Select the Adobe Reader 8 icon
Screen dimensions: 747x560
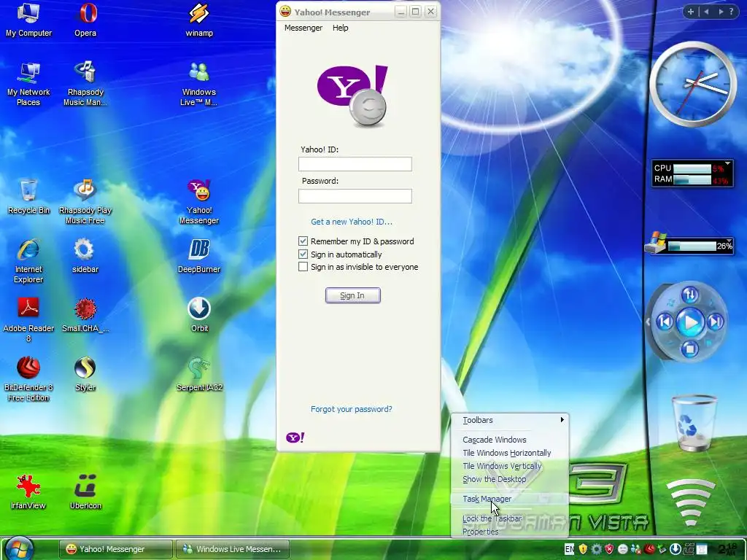click(x=28, y=320)
